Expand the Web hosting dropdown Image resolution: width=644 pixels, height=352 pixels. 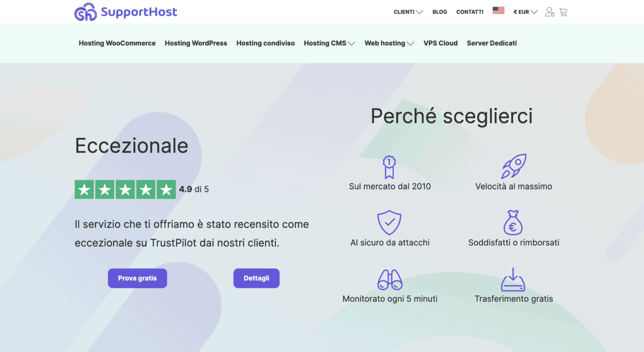click(x=389, y=44)
